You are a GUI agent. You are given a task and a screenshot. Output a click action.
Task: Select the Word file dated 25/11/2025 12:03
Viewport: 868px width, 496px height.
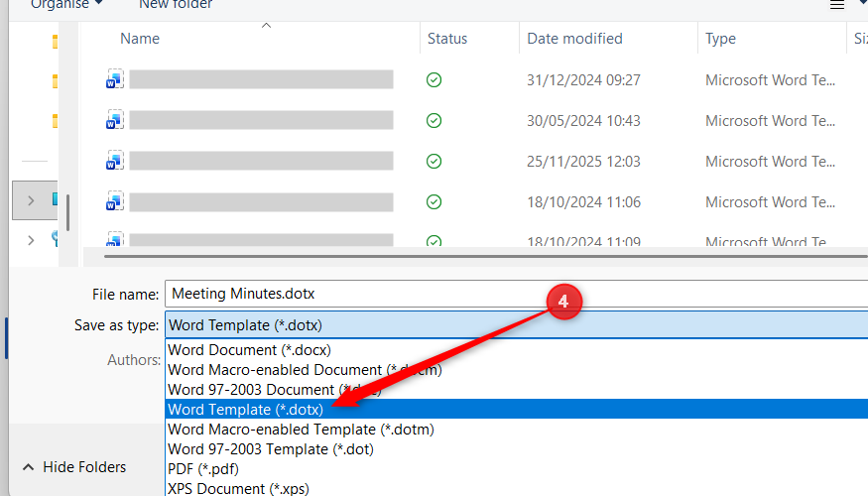click(249, 161)
